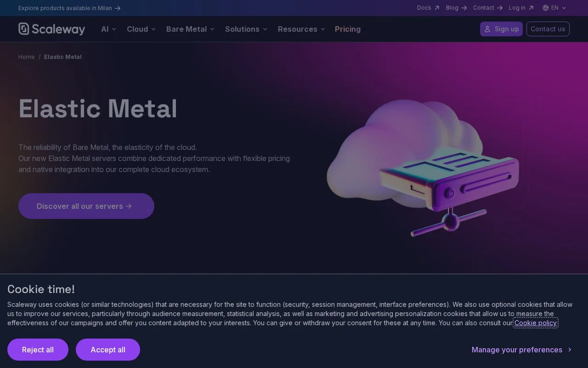Screen dimensions: 588x368
Task: Click the Elastic Metal heading
Action: tap(98, 109)
